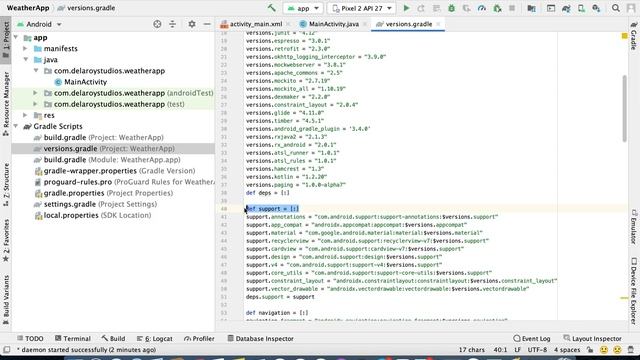
Task: Toggle the Resource Manager side tab
Action: pos(6,104)
